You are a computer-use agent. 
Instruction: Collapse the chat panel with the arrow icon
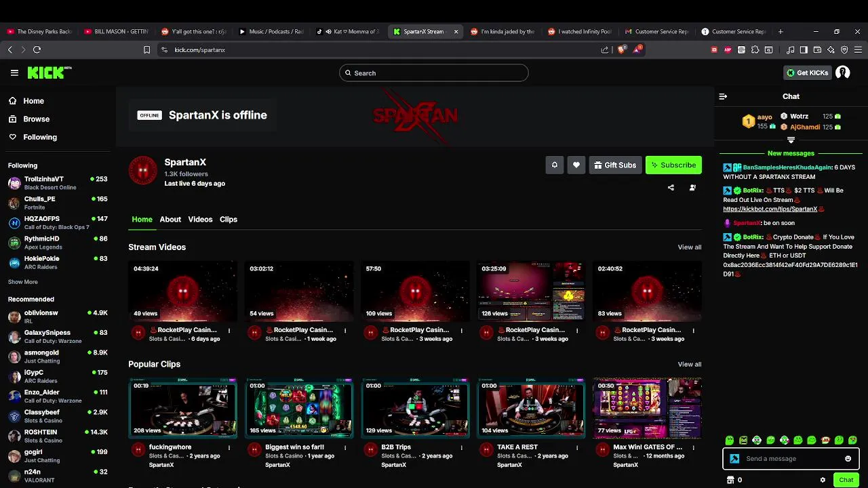[723, 96]
